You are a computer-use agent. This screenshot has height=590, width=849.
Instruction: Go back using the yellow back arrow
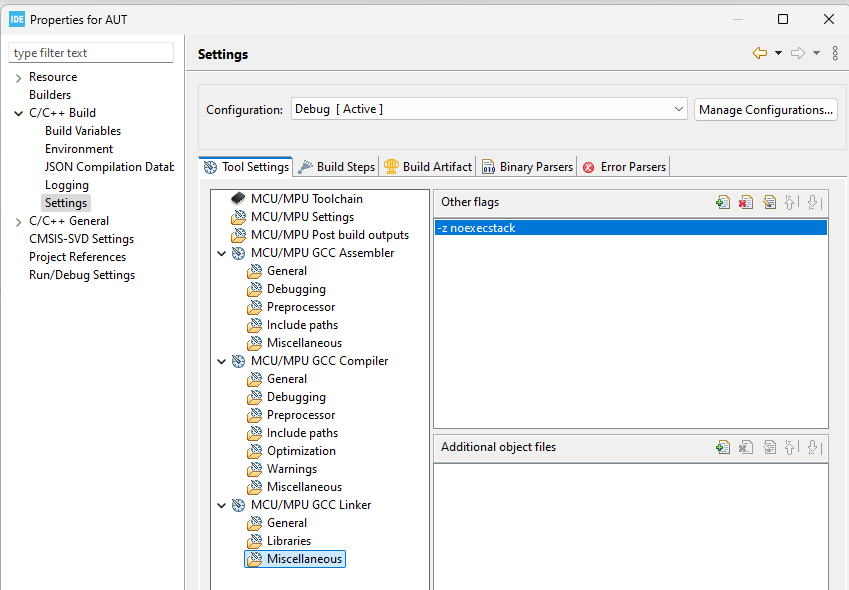point(760,53)
